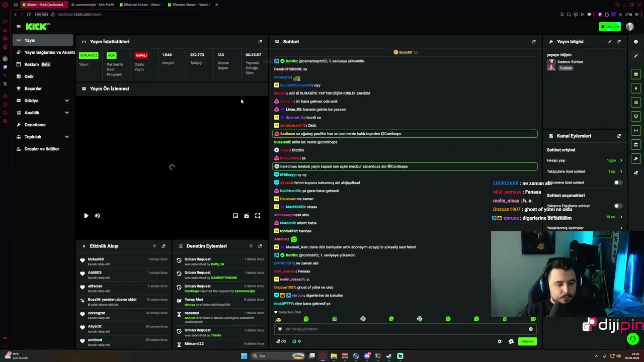
Task: Open the Yasaklanmış kelimeler chevron
Action: [x=621, y=228]
